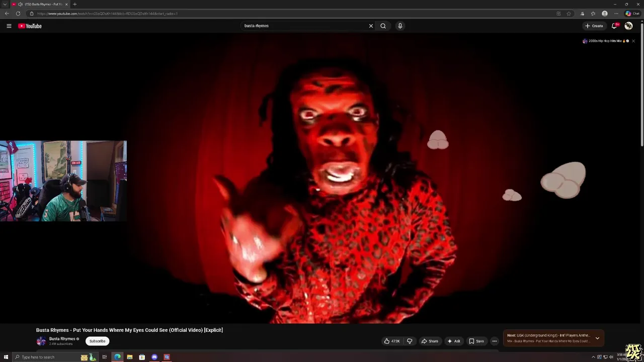Screen dimensions: 644x362
Task: Share the video
Action: (429, 341)
